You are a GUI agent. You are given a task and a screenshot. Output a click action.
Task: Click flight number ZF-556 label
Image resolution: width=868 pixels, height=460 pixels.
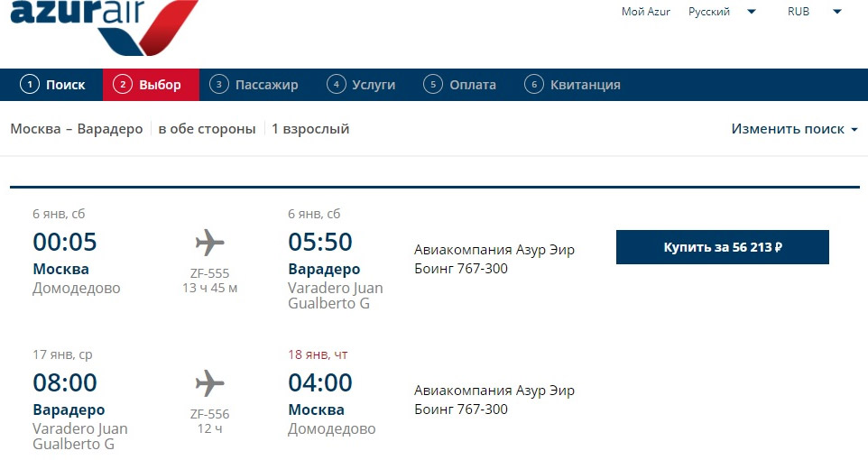click(210, 414)
